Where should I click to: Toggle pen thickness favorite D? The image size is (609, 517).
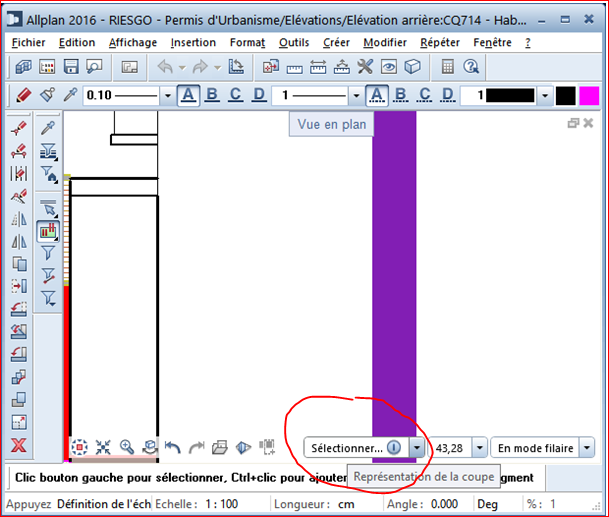[259, 95]
